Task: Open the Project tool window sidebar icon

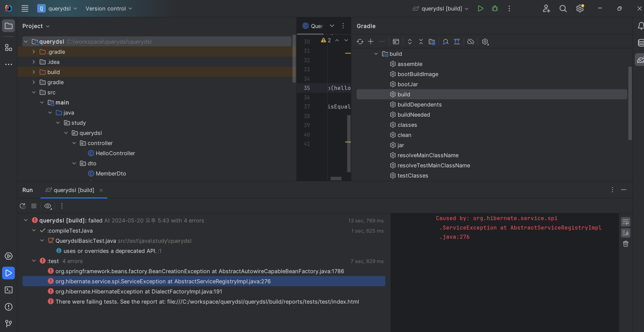Action: 9,26
